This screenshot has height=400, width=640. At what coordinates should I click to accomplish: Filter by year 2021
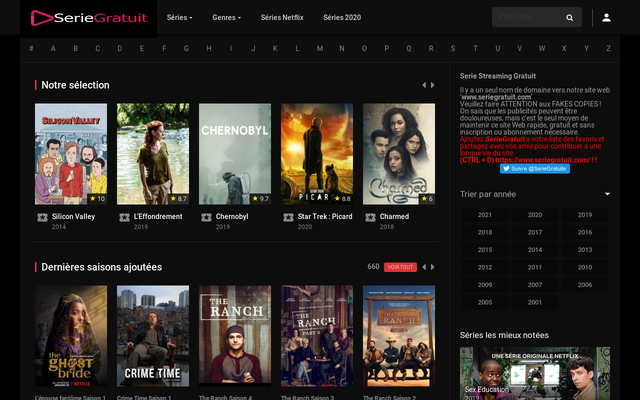click(x=485, y=215)
